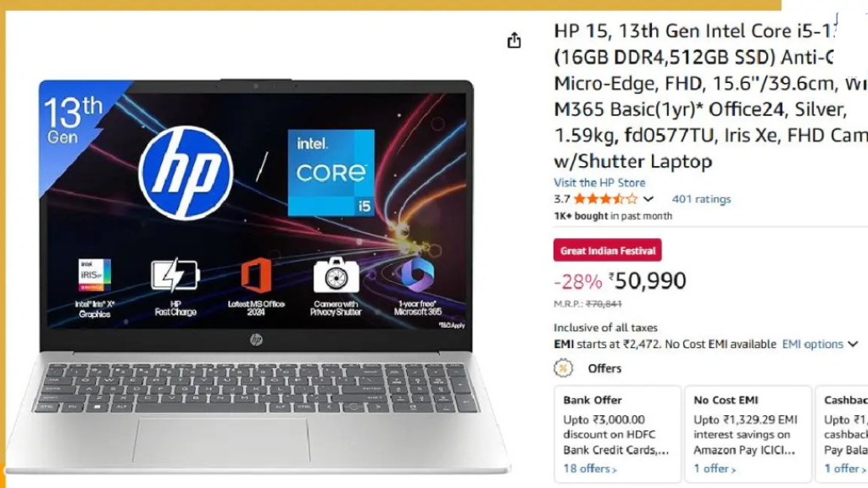Click the 3.7 star rating stars
Screen dimensions: 868x488
coord(605,199)
